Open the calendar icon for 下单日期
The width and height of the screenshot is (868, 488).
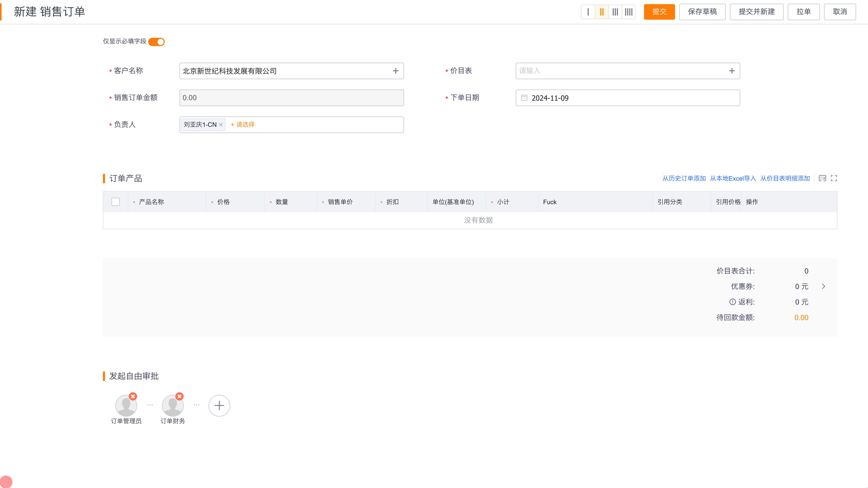click(x=524, y=98)
